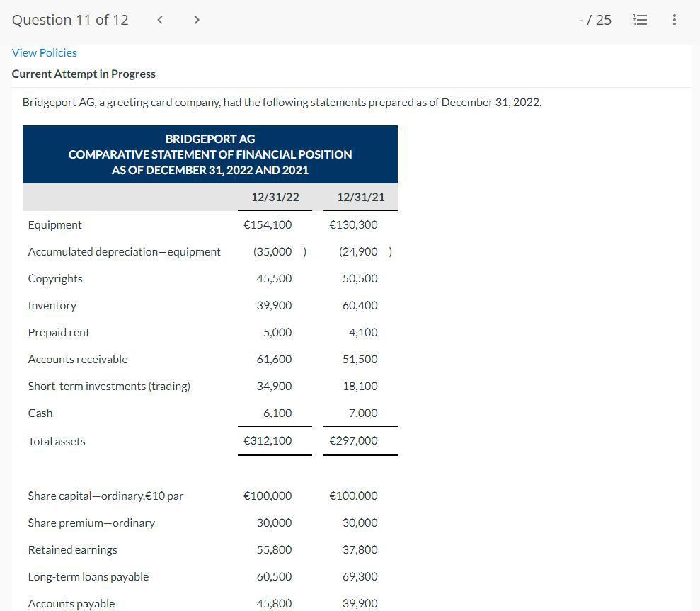Click 'Comparative Statement of Financial Position' heading
This screenshot has height=611, width=700.
pyautogui.click(x=210, y=154)
